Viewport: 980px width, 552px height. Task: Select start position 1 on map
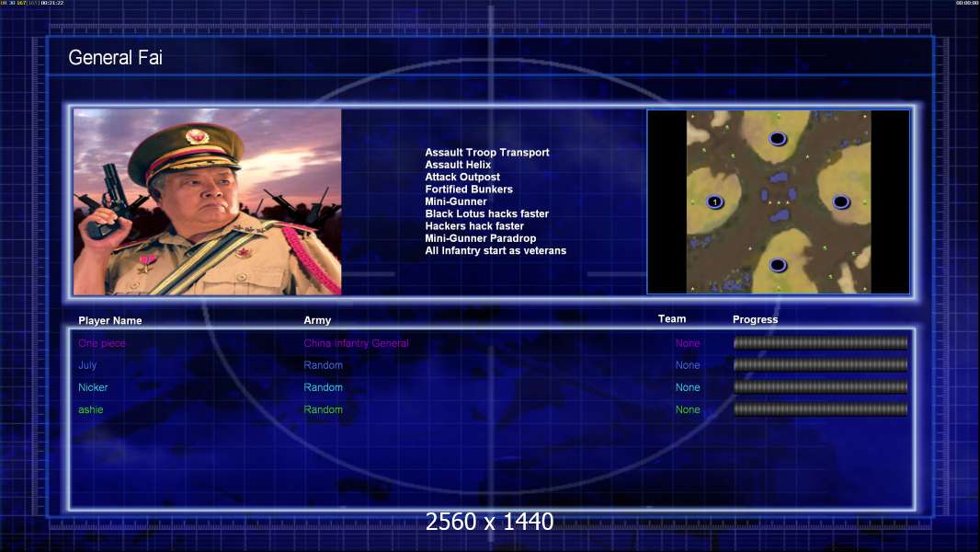pyautogui.click(x=715, y=201)
